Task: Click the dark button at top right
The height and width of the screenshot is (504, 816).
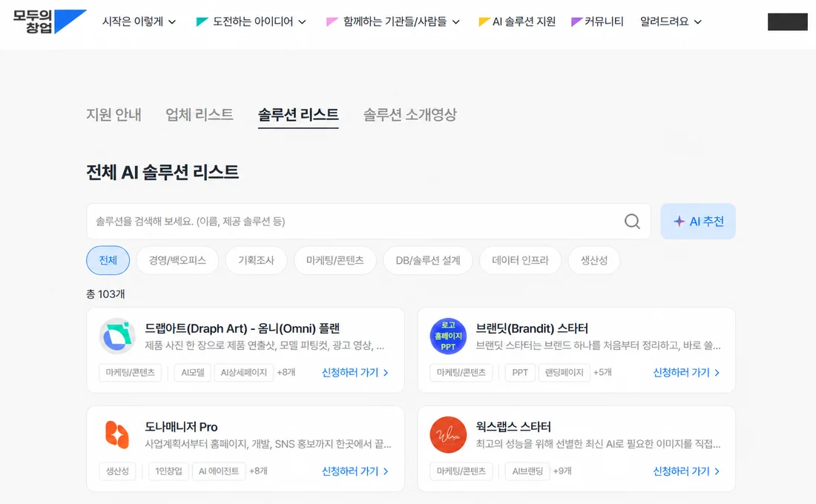Action: [787, 21]
